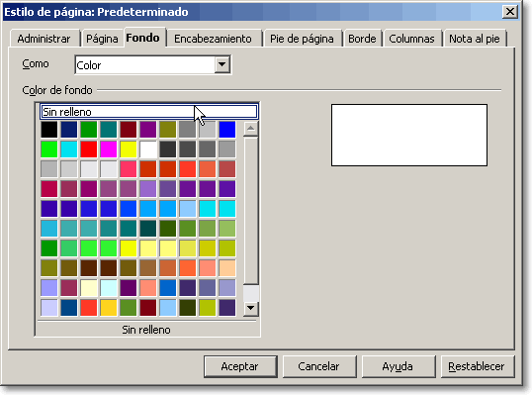Screen dimensions: 532x395
Task: Pick the pale cyan swatch in the ninth row
Action: tap(108, 287)
